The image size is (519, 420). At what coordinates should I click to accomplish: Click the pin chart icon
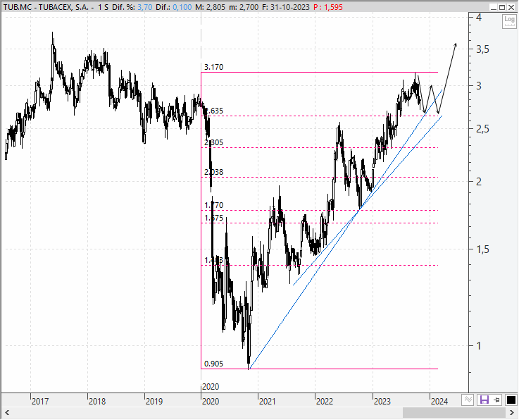point(497,400)
